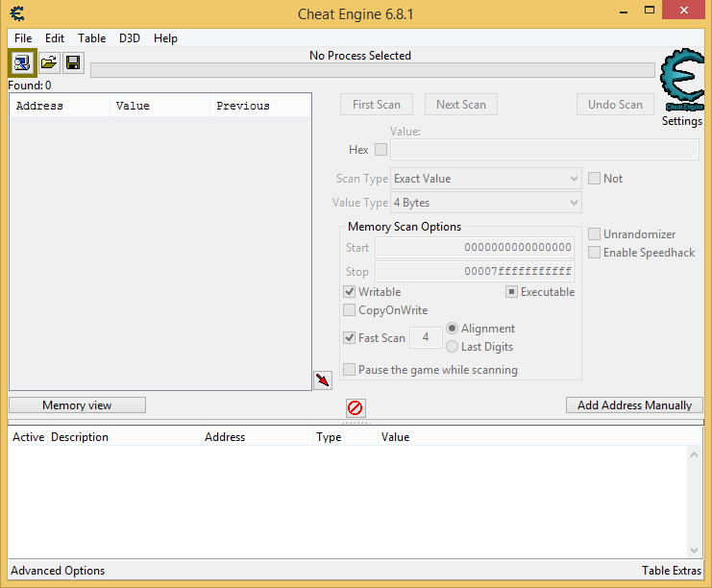
Task: Select the Alignment radio button
Action: (x=452, y=329)
